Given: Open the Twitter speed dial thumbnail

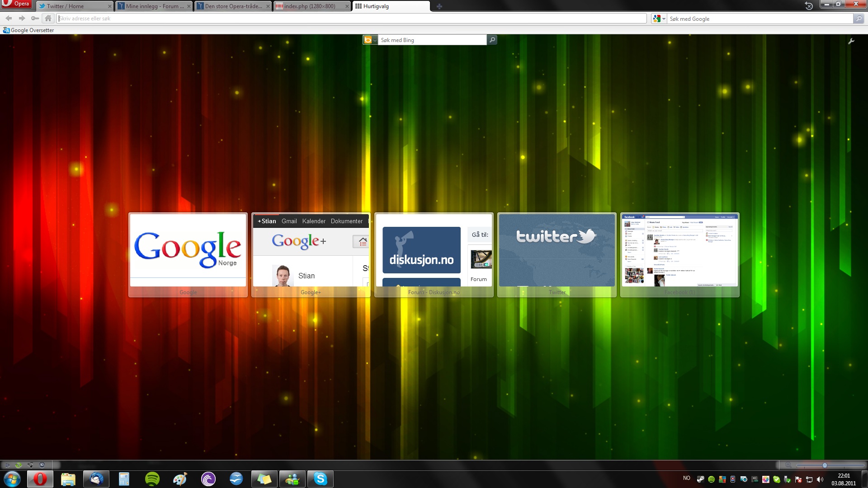Looking at the screenshot, I should pyautogui.click(x=557, y=255).
